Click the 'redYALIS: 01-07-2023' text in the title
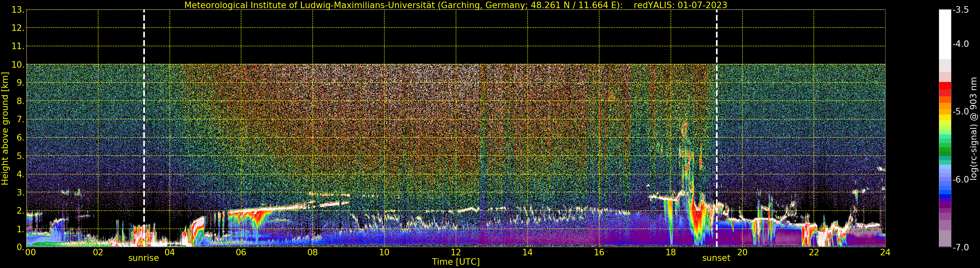Screen dimensions: 980x268 point(680,5)
